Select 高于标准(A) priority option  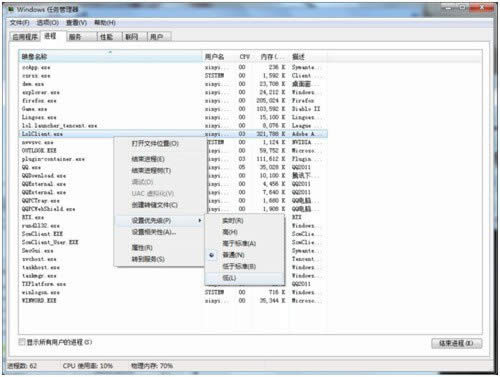(x=239, y=243)
